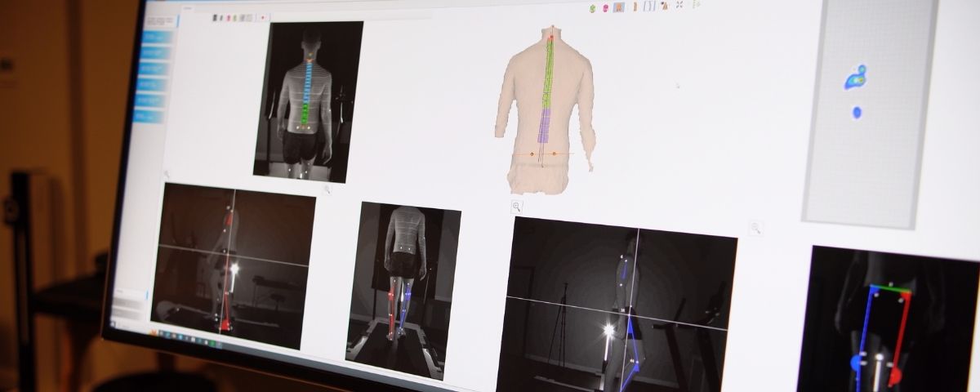Click magnifier below the 3D torso model
The image size is (980, 392).
(517, 207)
